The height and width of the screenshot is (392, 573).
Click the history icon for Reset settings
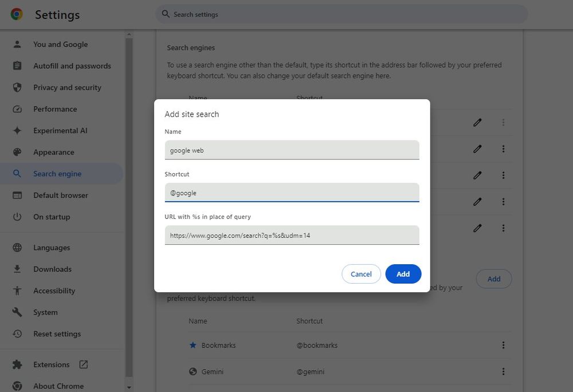coord(17,334)
